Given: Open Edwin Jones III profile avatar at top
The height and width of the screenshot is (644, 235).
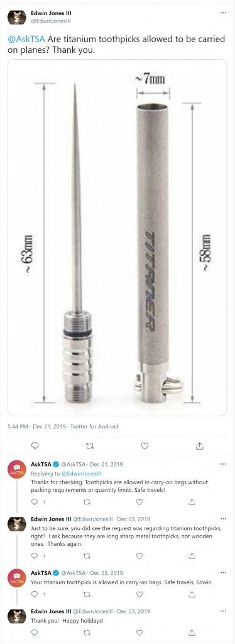Looking at the screenshot, I should coord(17,16).
